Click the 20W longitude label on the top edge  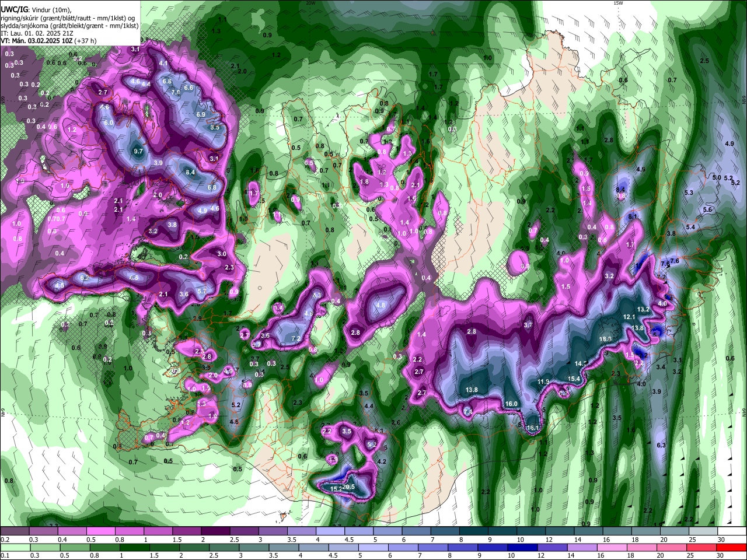[x=310, y=3]
